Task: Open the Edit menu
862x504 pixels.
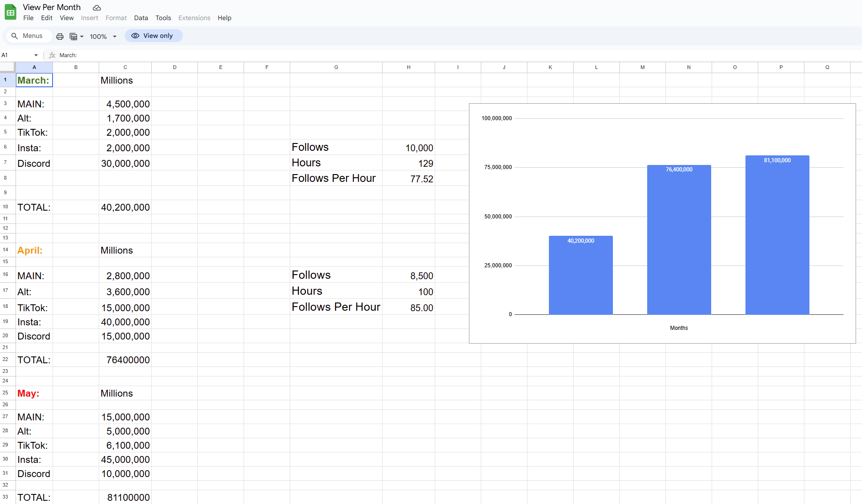Action: (x=47, y=18)
